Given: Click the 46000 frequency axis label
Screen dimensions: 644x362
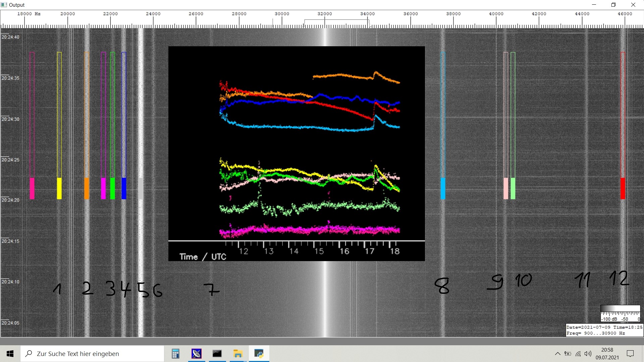Looking at the screenshot, I should (625, 14).
